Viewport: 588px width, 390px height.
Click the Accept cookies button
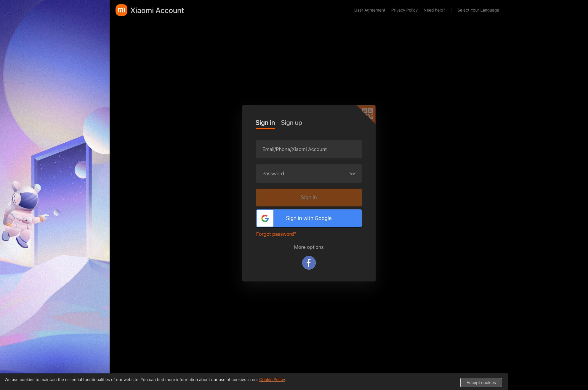click(481, 383)
